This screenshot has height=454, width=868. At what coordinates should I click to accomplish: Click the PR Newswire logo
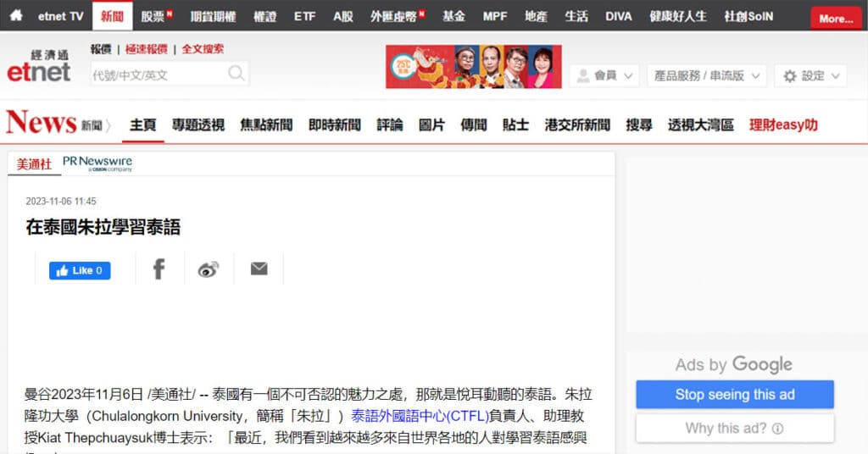coord(97,163)
